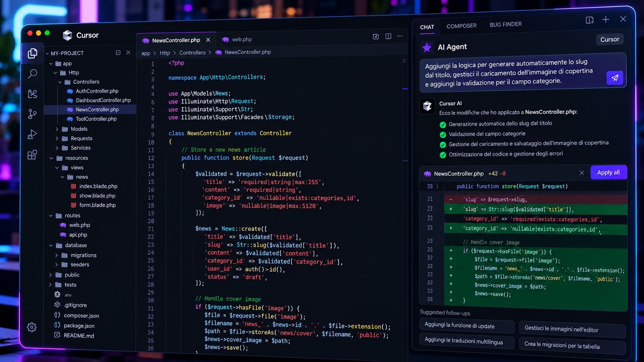
Task: Close the NewsController.php editor tab
Action: [208, 40]
